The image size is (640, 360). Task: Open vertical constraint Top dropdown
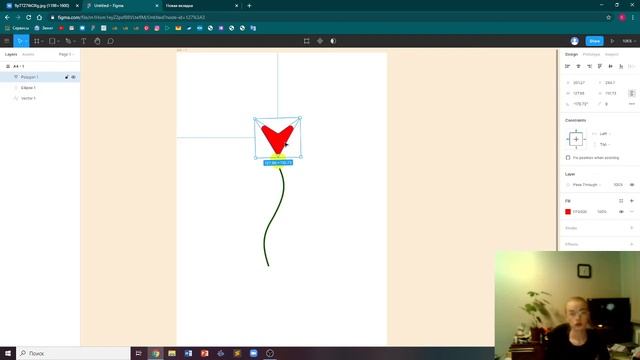tap(604, 144)
